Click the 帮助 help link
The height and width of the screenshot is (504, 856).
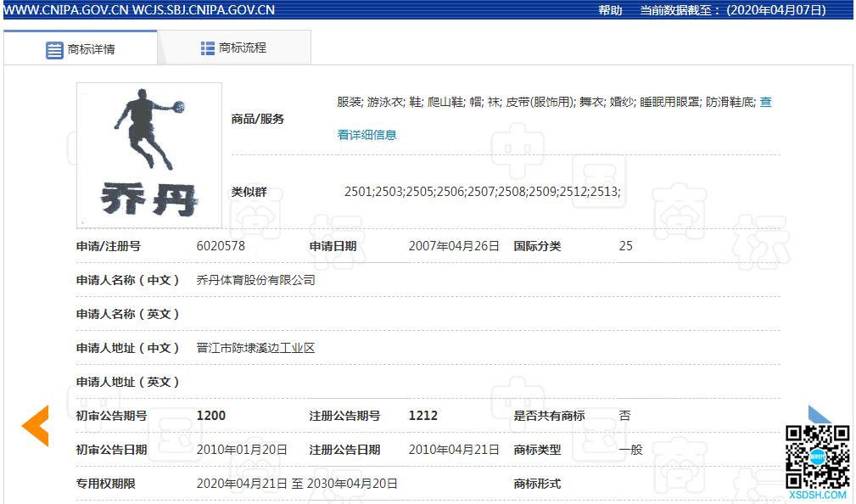(610, 10)
